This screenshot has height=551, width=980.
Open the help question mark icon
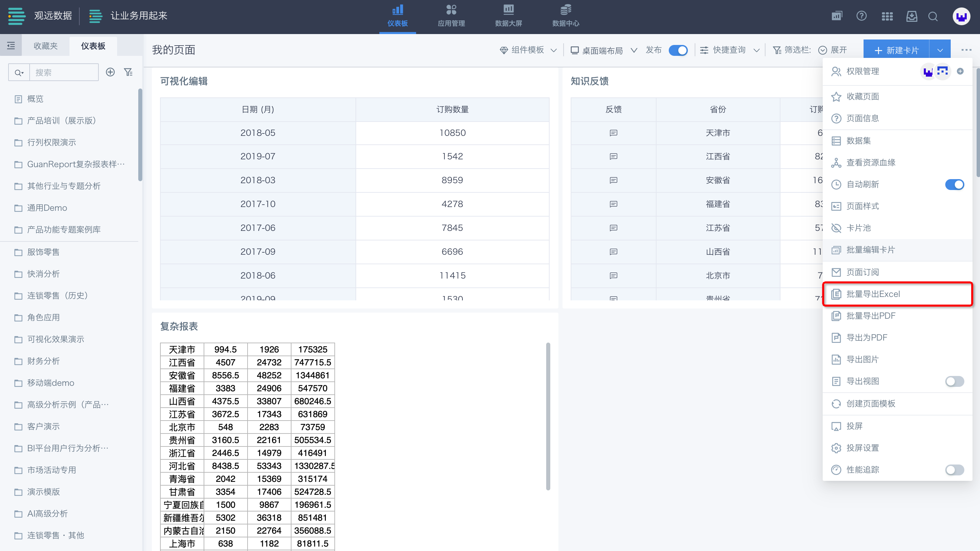(x=861, y=16)
